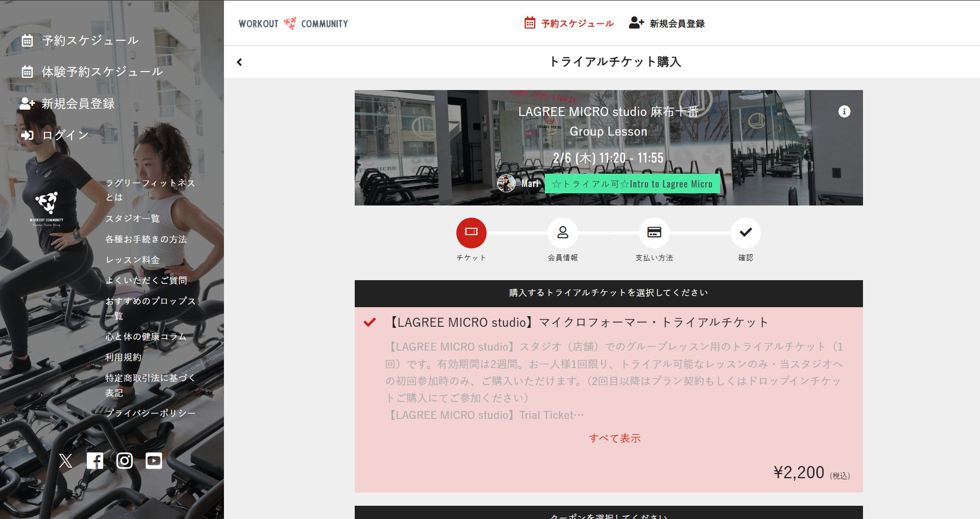The width and height of the screenshot is (980, 519).
Task: Open the 各種お手続きの方法 link
Action: 146,239
